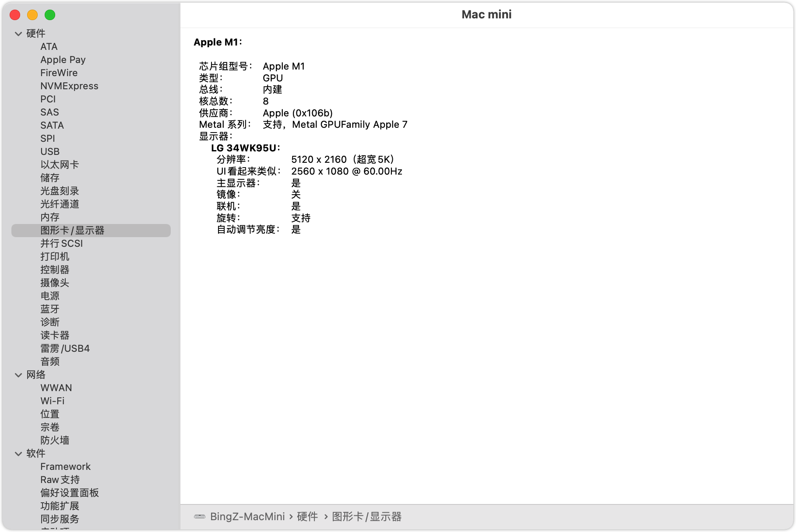
Task: Select 控制器 in the sidebar
Action: (55, 270)
